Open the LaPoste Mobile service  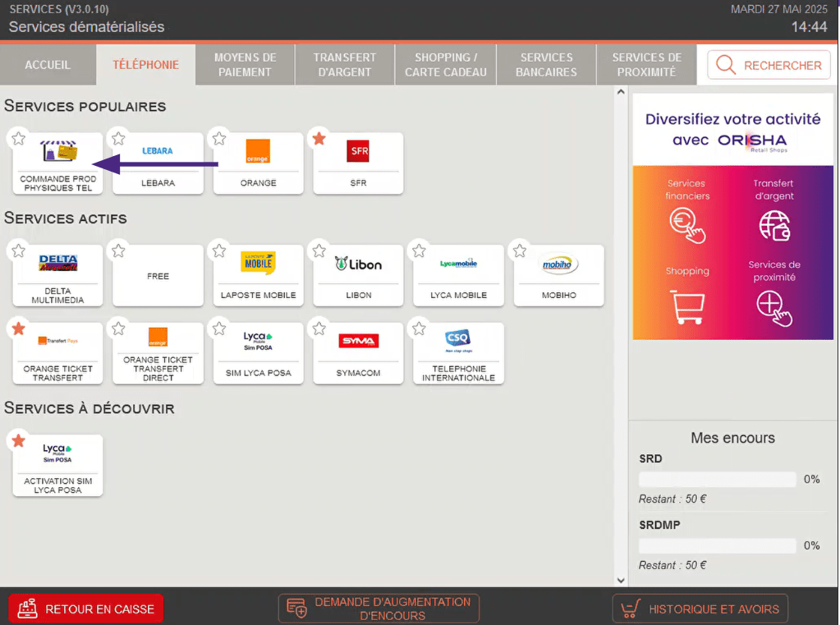point(258,275)
